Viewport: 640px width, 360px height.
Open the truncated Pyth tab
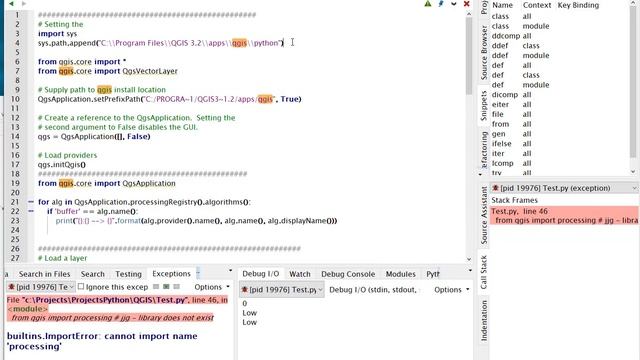[x=433, y=274]
